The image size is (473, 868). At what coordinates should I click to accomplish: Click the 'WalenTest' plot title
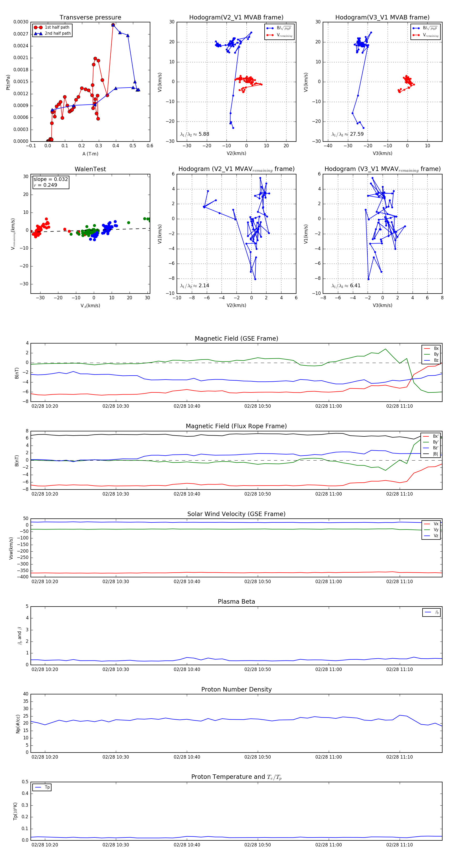click(x=90, y=169)
